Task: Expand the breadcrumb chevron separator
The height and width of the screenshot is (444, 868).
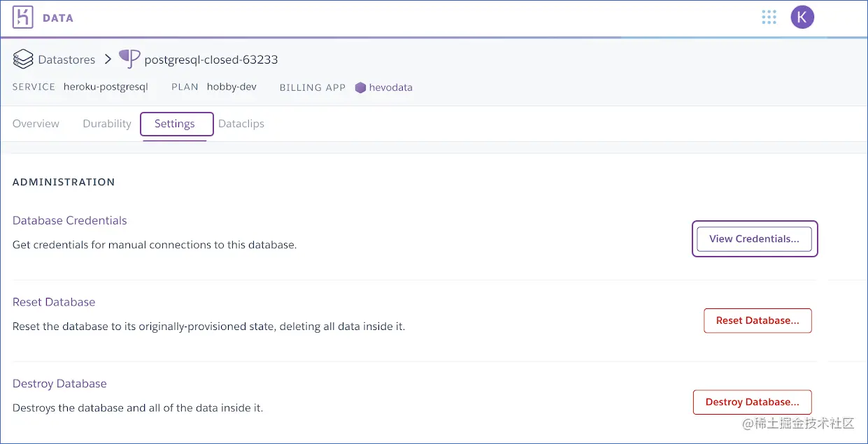Action: (x=108, y=59)
